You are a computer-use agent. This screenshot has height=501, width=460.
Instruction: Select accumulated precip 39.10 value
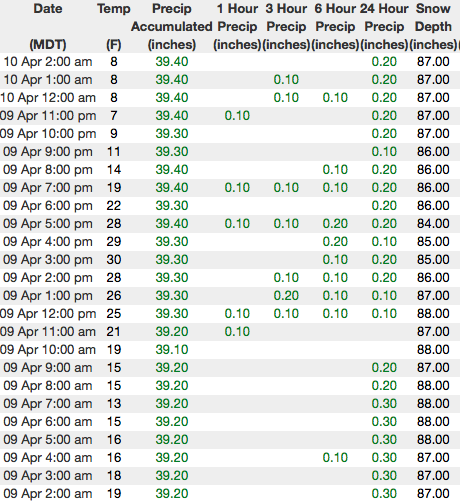pos(172,350)
